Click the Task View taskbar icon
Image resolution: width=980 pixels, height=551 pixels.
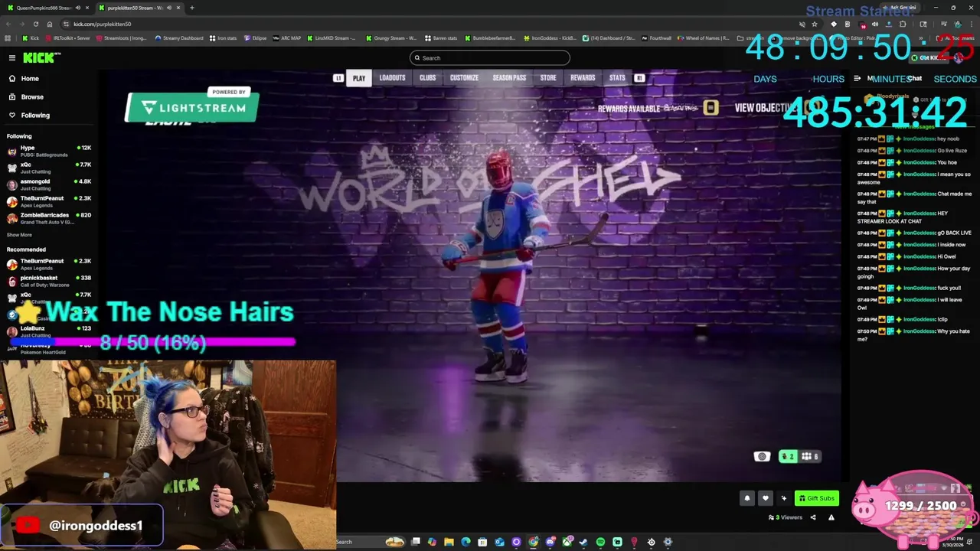[x=415, y=542]
